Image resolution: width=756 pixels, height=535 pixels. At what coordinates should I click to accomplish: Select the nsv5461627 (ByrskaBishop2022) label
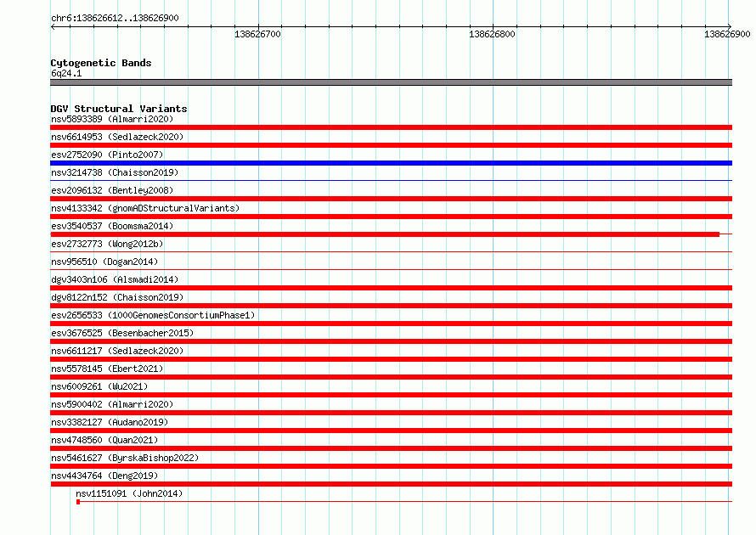pos(125,458)
